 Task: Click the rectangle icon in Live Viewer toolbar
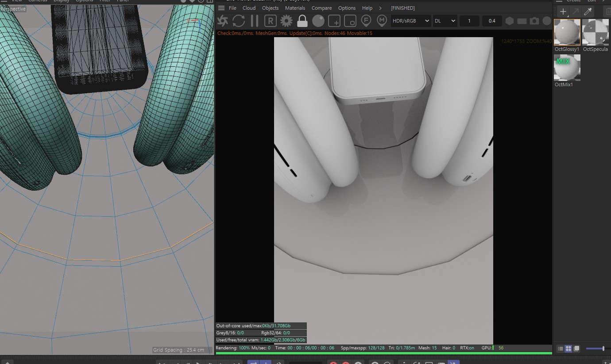pos(522,21)
